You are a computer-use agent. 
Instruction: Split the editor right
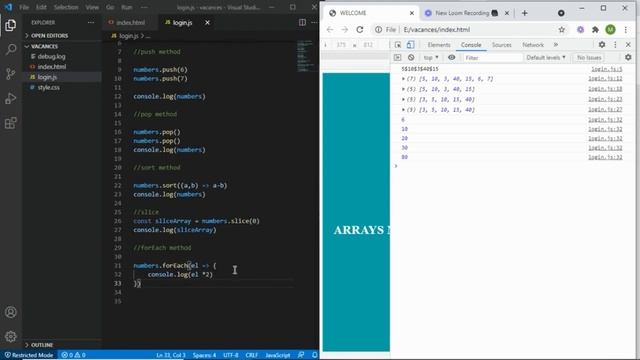tap(302, 22)
